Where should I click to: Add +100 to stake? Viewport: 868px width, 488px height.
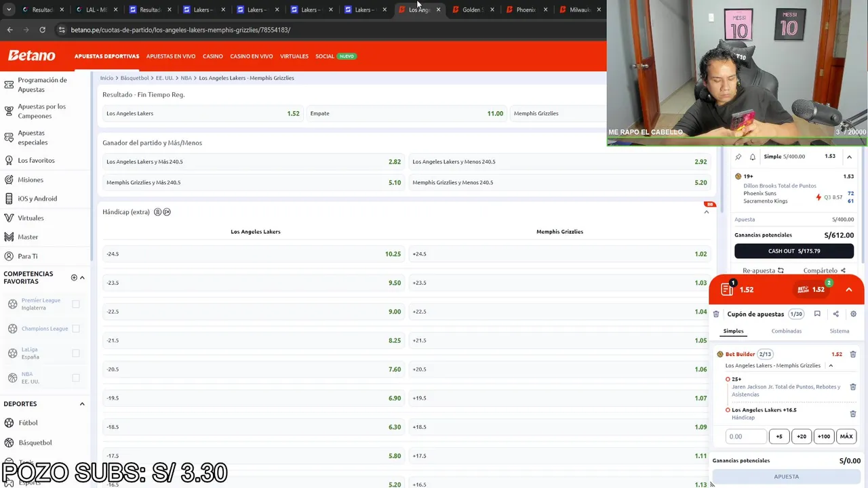tap(824, 436)
